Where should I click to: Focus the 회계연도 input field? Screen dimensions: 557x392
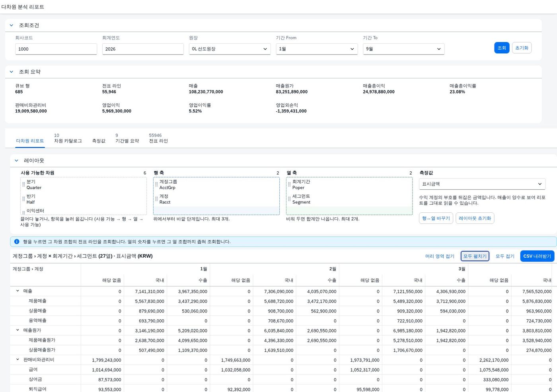[x=143, y=49]
